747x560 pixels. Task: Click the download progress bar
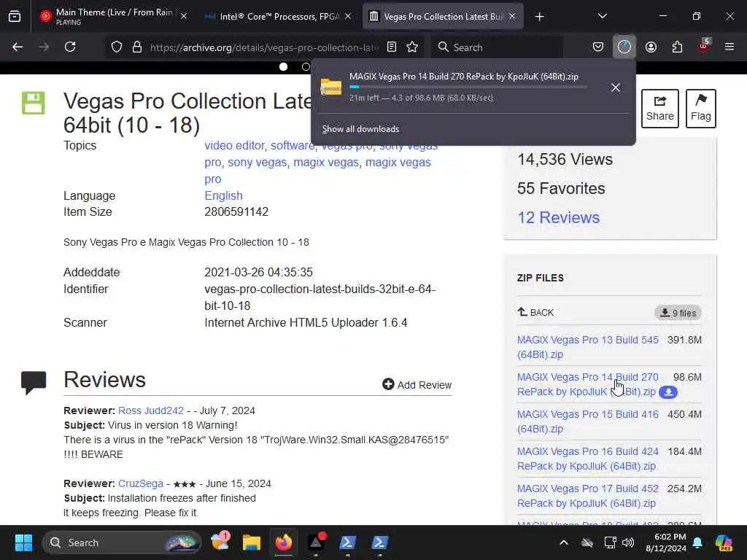click(x=468, y=87)
